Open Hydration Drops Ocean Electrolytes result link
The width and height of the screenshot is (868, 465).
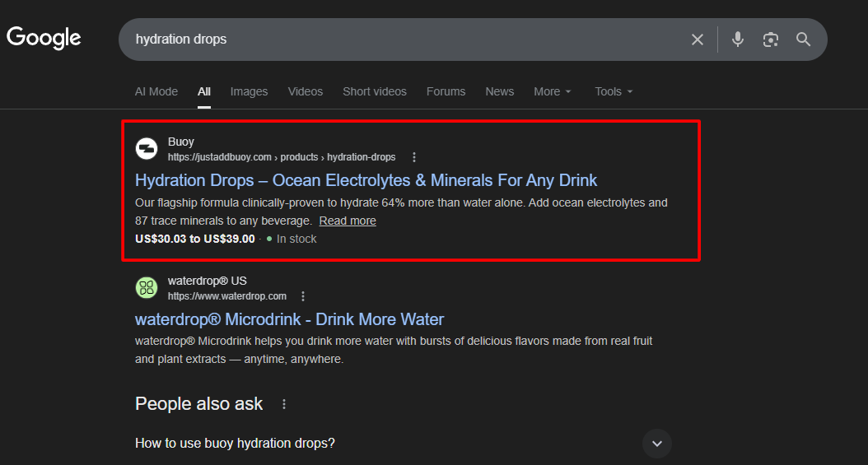pos(366,180)
